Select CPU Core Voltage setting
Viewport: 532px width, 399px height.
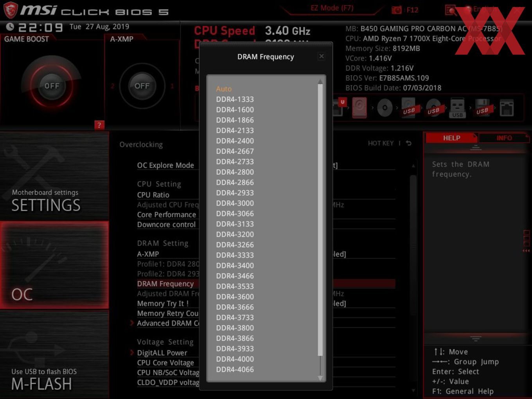pyautogui.click(x=165, y=363)
